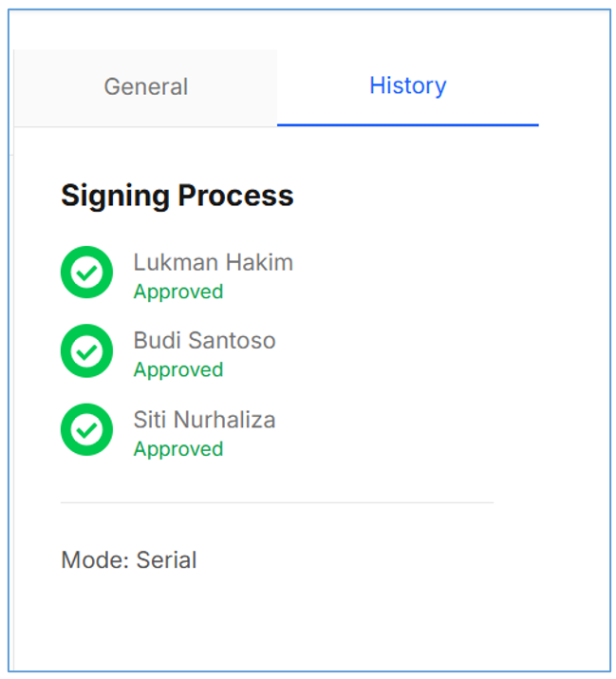Viewport: 616px width, 679px height.
Task: Click the green checkmark beside Lukman Hakim
Action: coord(86,273)
